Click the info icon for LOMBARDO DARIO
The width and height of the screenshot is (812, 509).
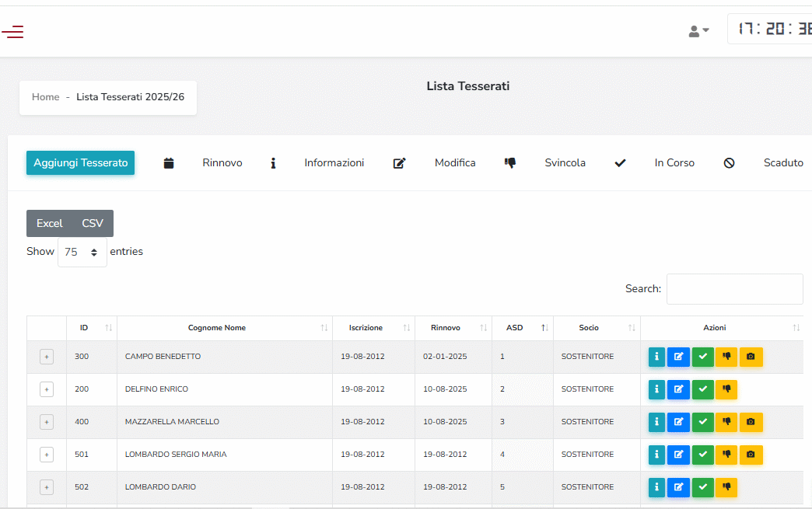pos(656,487)
